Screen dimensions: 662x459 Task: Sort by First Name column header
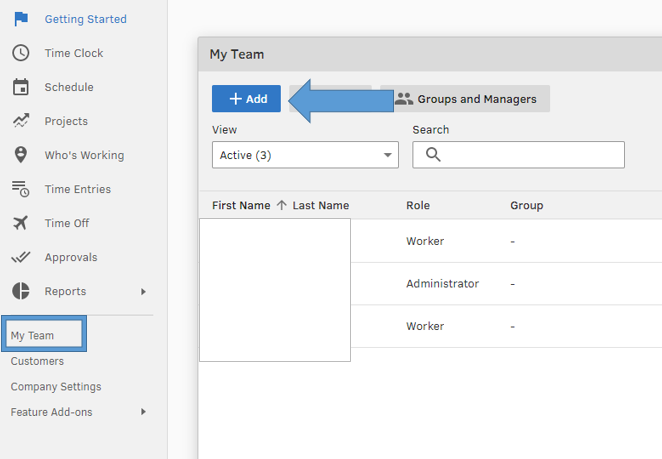(x=241, y=206)
